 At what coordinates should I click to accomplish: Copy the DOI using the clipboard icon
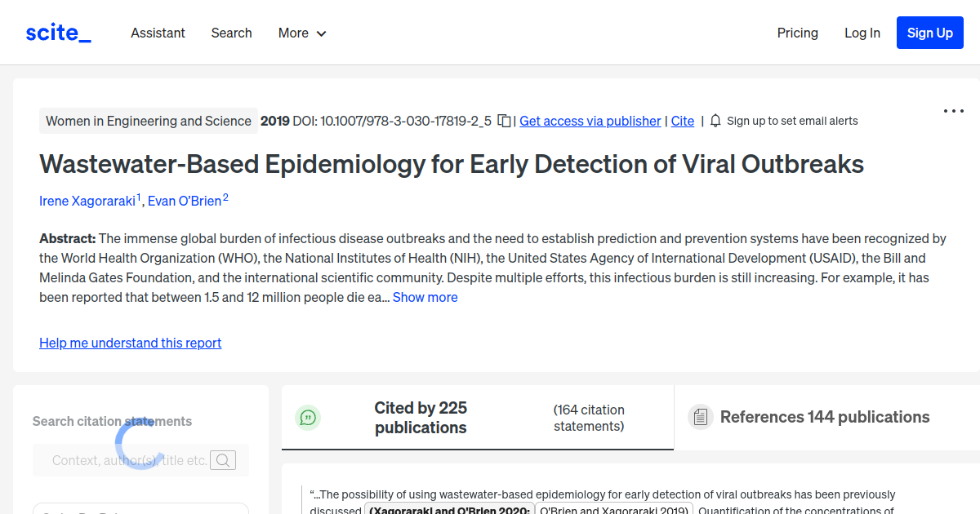click(x=504, y=120)
